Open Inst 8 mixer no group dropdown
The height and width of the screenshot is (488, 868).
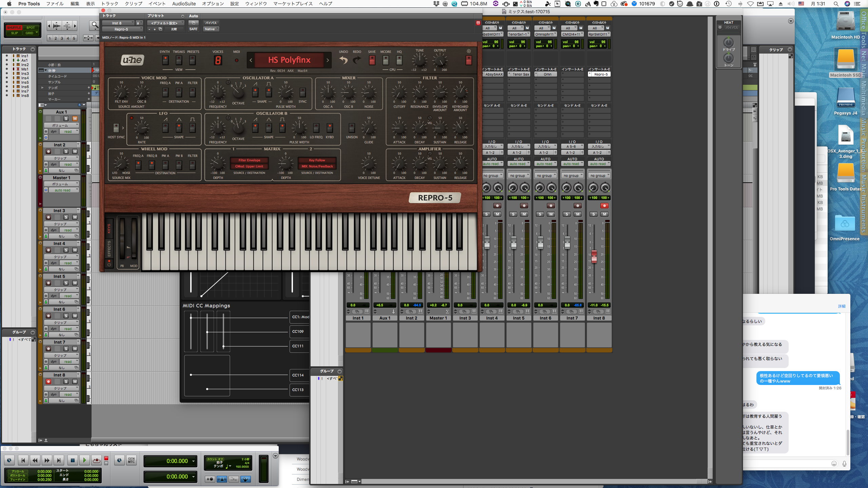point(599,176)
